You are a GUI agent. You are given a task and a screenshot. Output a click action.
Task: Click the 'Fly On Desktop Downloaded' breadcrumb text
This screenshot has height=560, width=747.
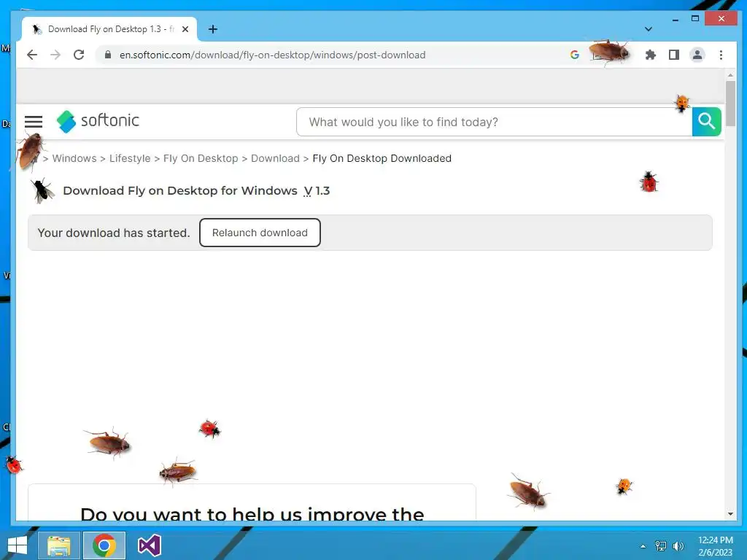[x=382, y=158]
